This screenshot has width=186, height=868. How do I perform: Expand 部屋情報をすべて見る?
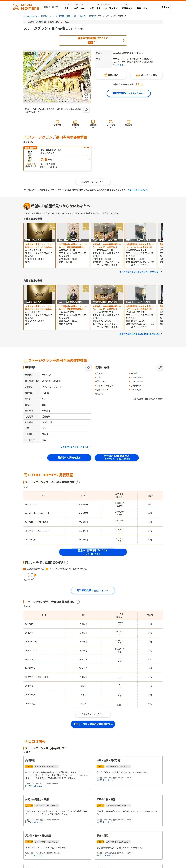(93, 182)
